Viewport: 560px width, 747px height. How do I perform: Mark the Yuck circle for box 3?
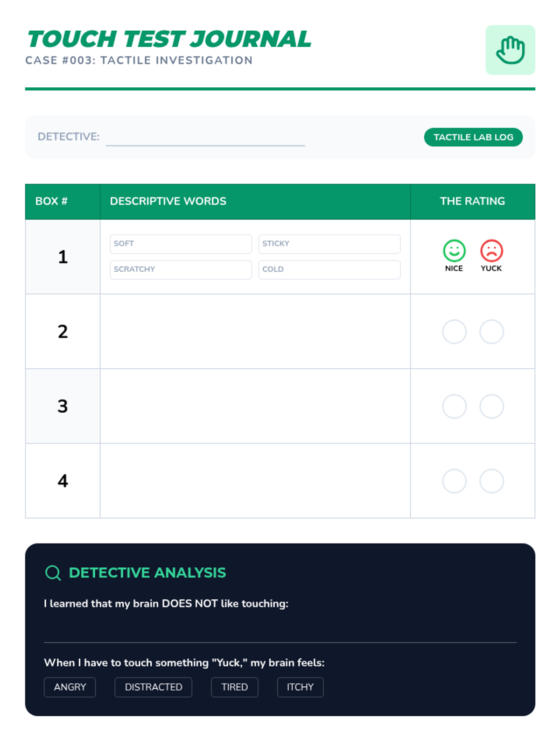[x=491, y=406]
